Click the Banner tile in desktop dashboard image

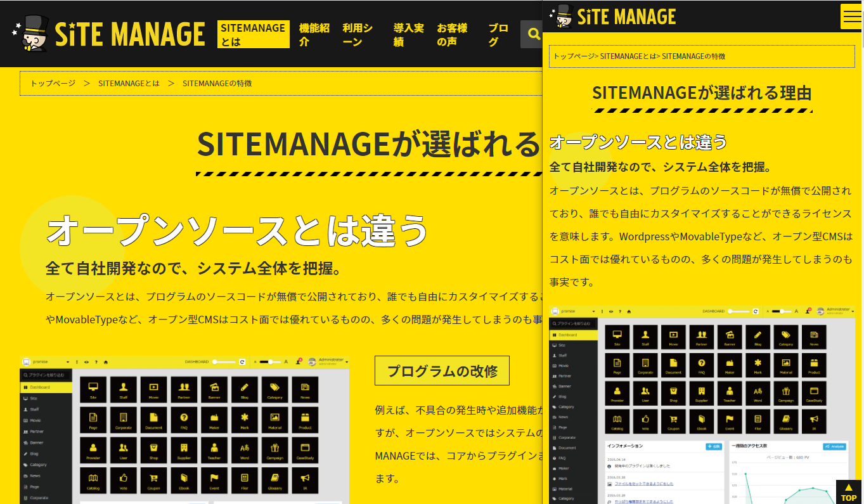click(214, 389)
